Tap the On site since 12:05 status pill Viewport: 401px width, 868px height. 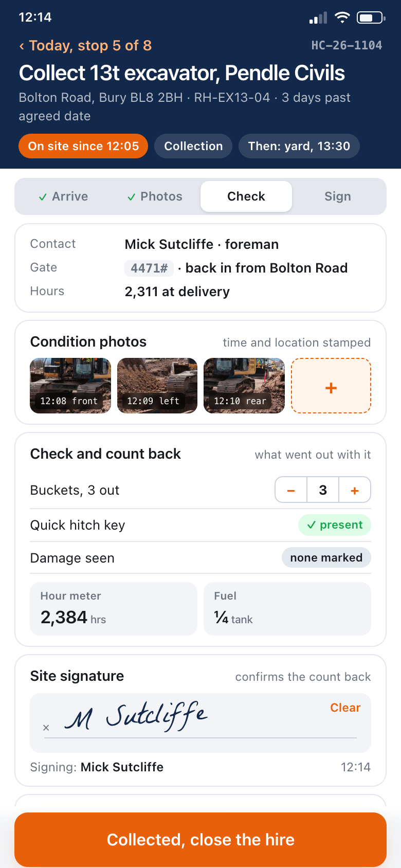[83, 146]
